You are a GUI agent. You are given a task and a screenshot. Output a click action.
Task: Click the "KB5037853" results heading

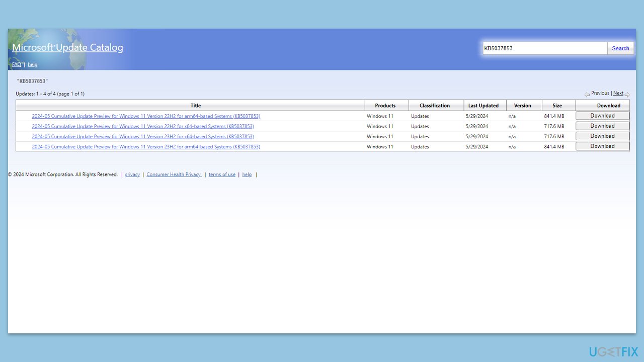[x=32, y=81]
